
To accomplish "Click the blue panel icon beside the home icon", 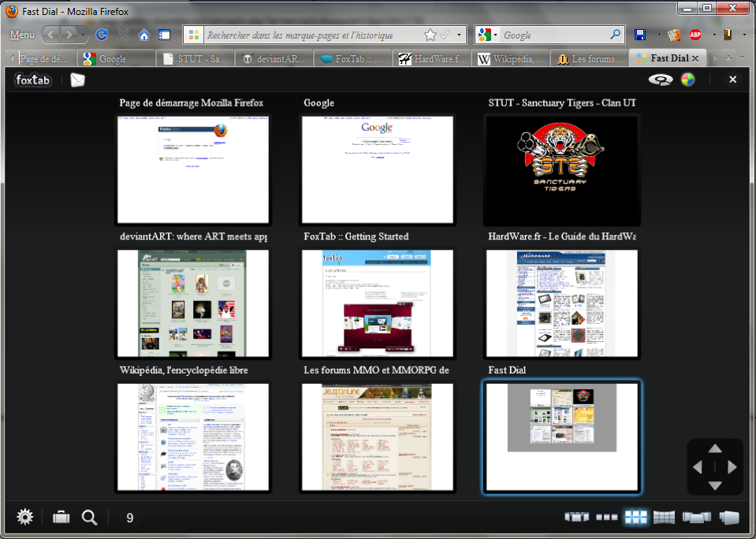I will pyautogui.click(x=165, y=35).
